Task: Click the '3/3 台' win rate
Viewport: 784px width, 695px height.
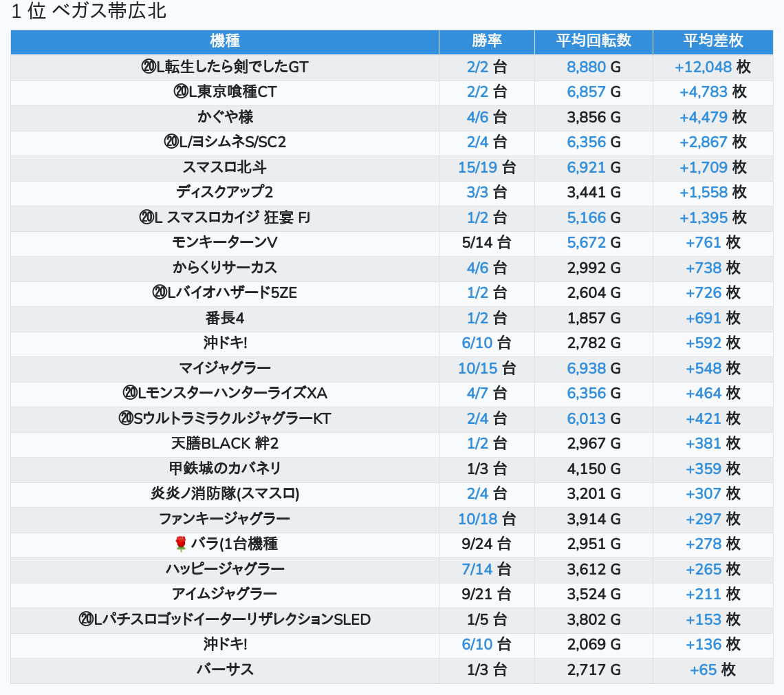Action: 486,192
